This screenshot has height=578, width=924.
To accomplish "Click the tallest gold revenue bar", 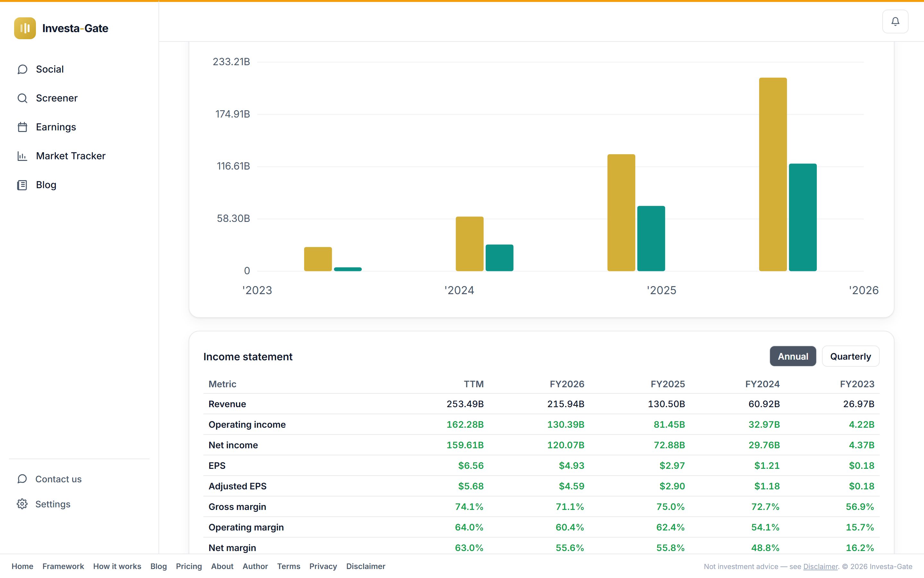I will point(773,174).
